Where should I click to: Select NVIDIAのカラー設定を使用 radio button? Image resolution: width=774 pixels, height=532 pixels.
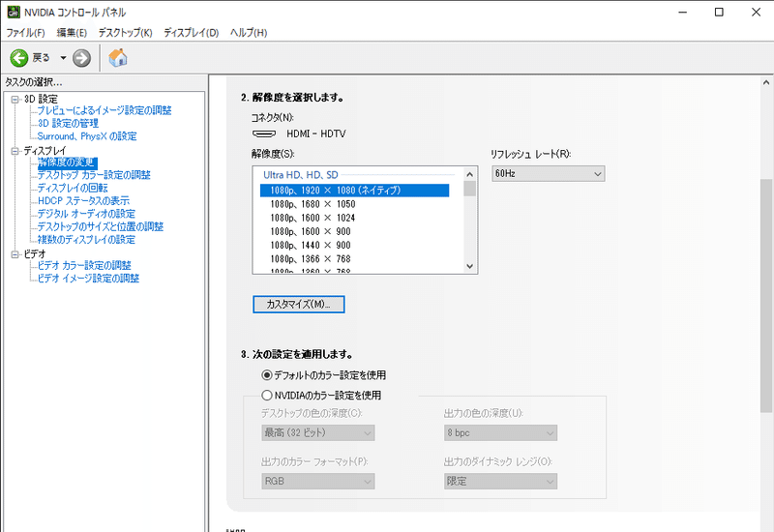click(x=267, y=396)
